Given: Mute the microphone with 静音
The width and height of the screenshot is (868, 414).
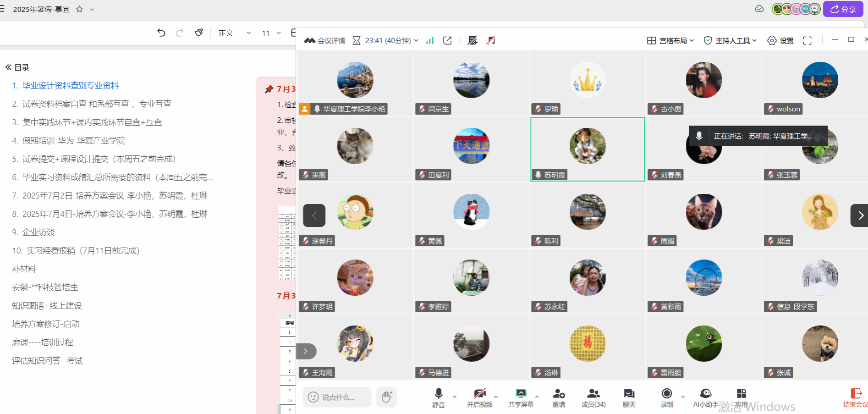Looking at the screenshot, I should pos(438,397).
